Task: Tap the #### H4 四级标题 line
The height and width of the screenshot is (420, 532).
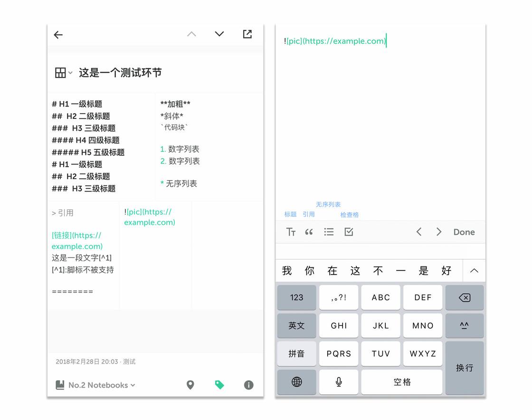Action: coord(85,140)
